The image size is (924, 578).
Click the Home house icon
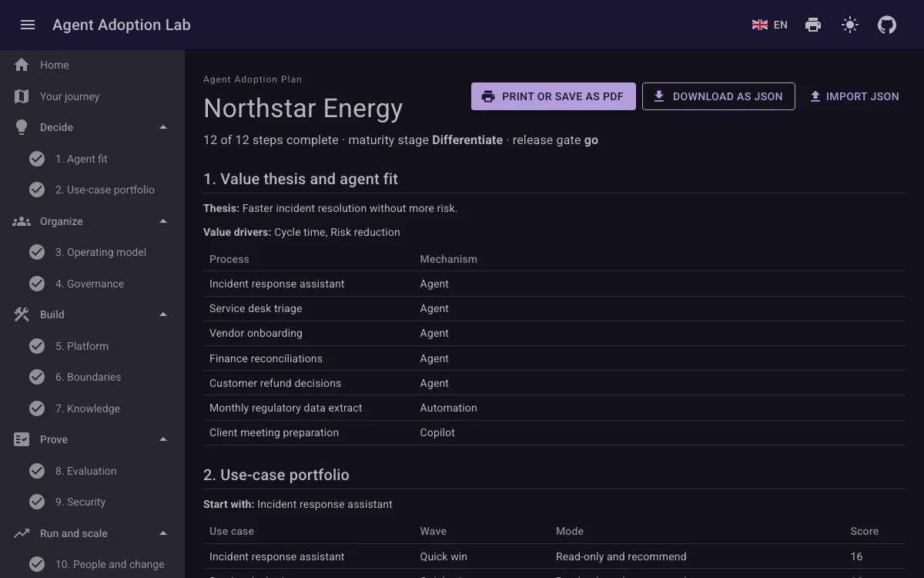22,65
